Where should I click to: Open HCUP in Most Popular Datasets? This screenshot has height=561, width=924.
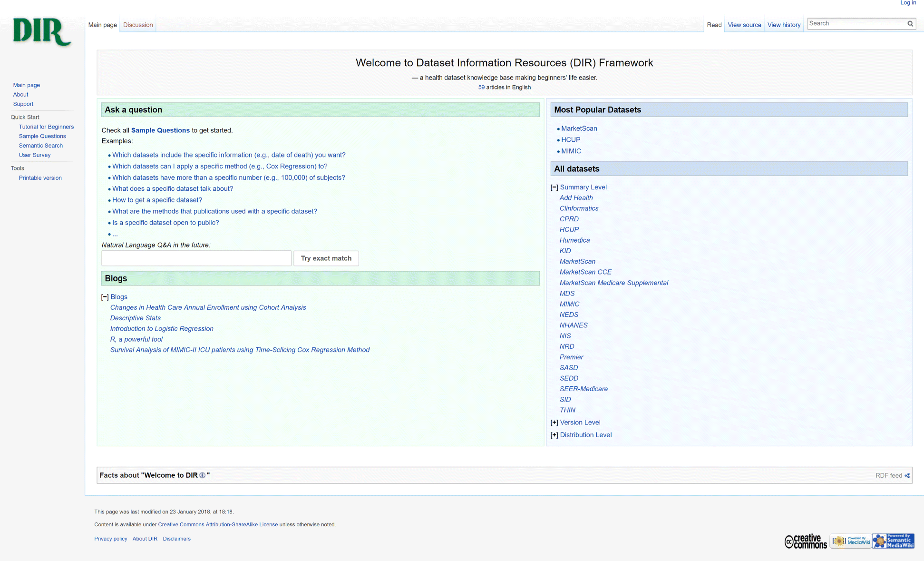point(571,140)
